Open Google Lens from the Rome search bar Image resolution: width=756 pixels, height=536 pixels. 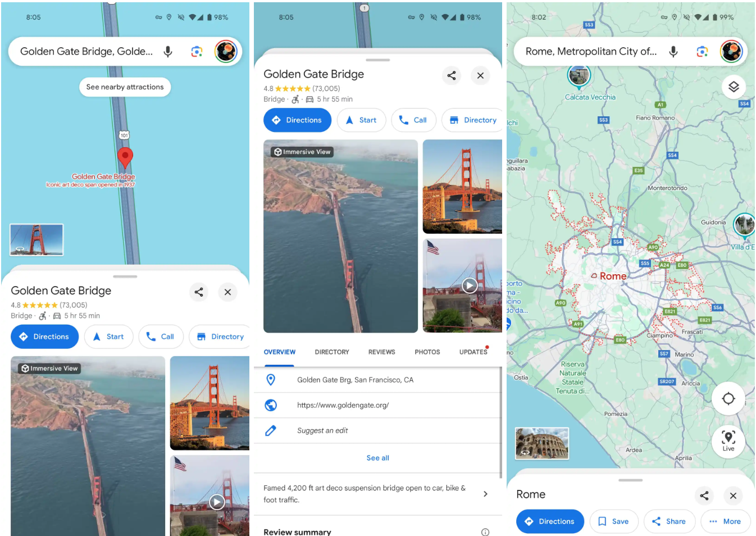click(702, 52)
